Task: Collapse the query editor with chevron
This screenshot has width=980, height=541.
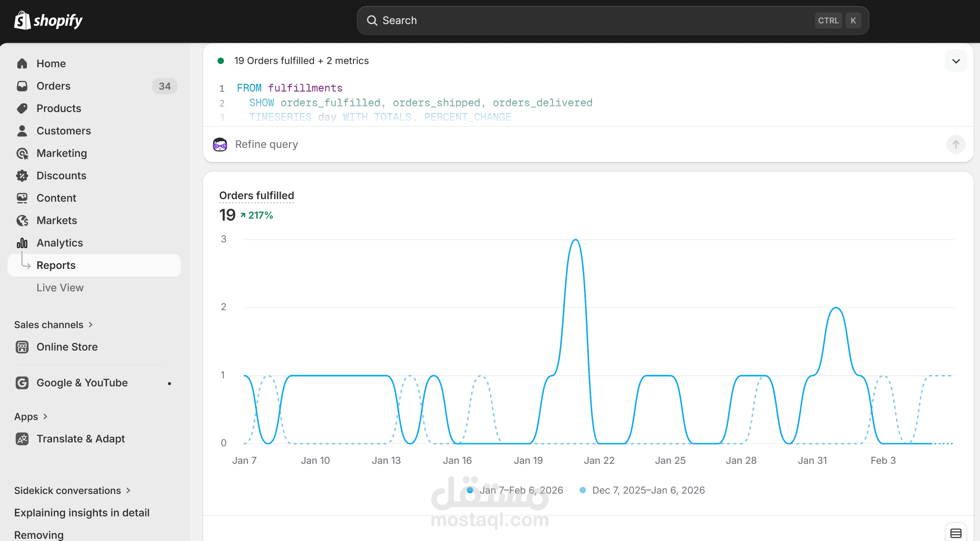Action: [956, 61]
